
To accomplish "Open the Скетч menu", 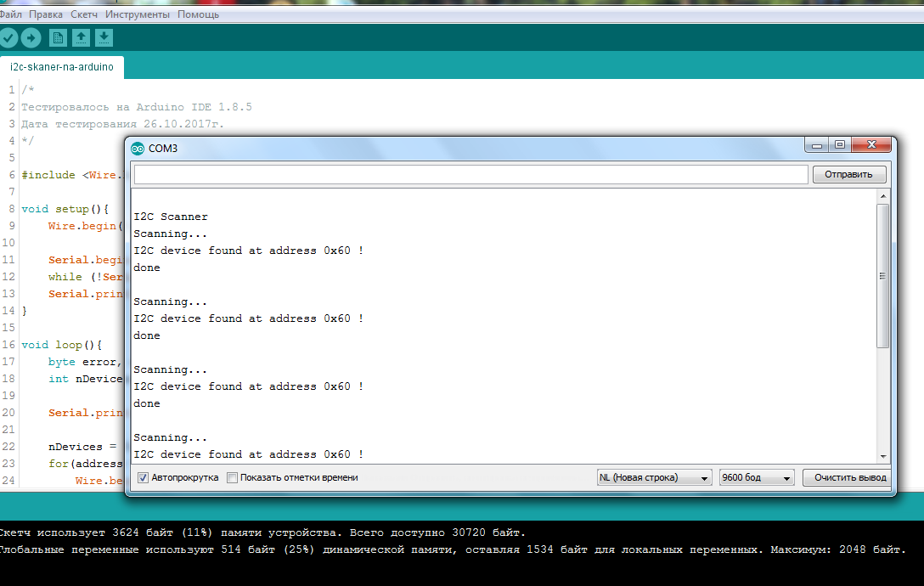I will [x=83, y=14].
